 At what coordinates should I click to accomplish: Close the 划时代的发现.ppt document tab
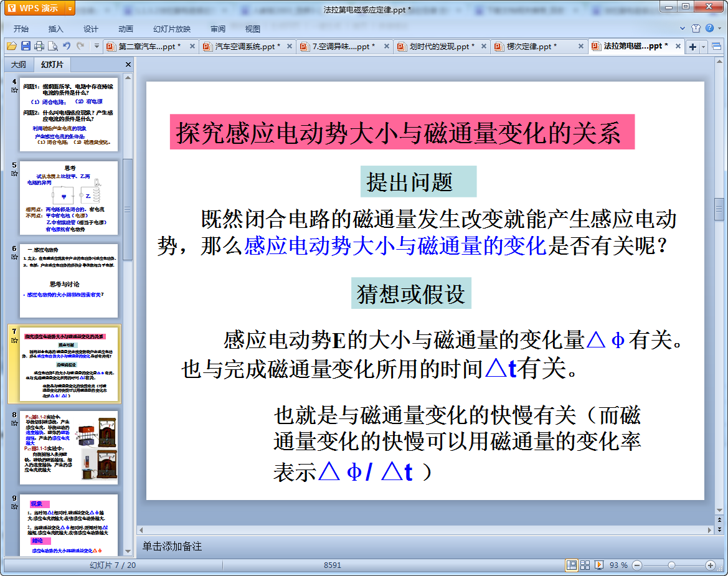point(484,47)
